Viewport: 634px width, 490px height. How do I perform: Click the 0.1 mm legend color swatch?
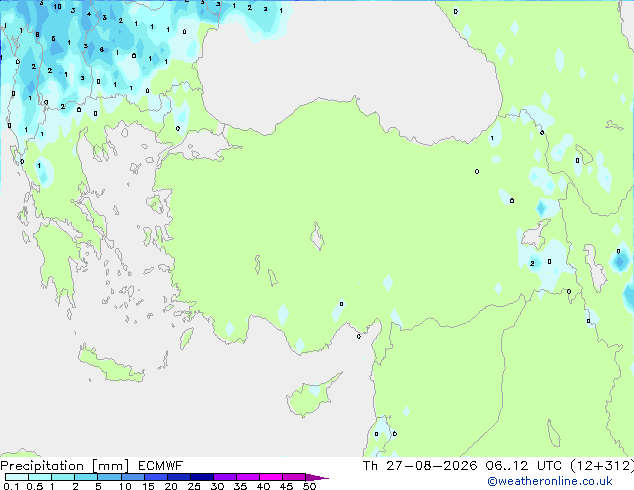click(17, 477)
